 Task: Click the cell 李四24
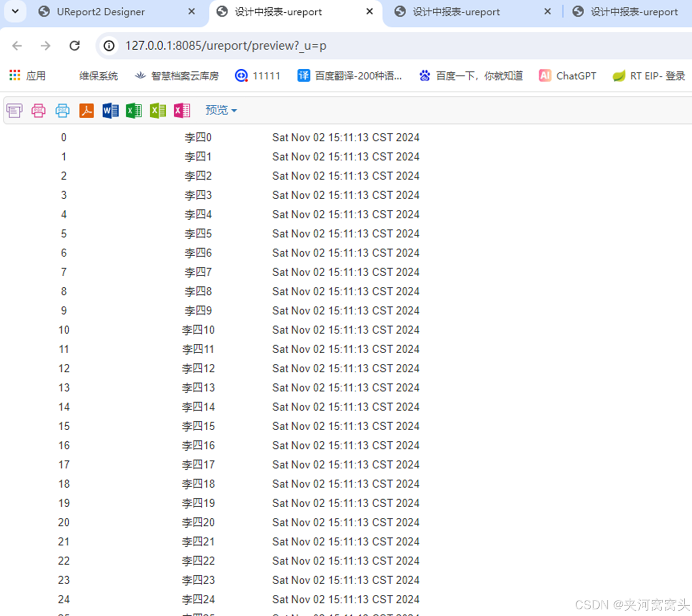(198, 600)
